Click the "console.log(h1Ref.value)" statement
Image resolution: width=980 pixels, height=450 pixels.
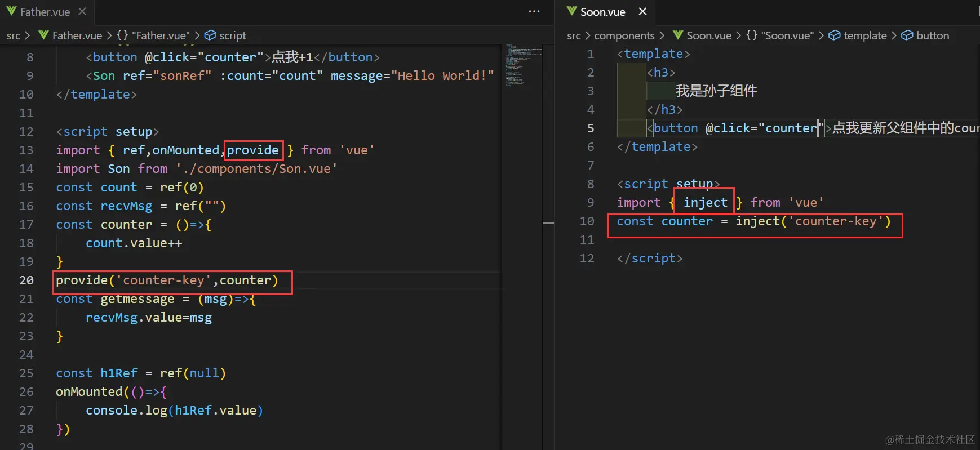pyautogui.click(x=174, y=411)
